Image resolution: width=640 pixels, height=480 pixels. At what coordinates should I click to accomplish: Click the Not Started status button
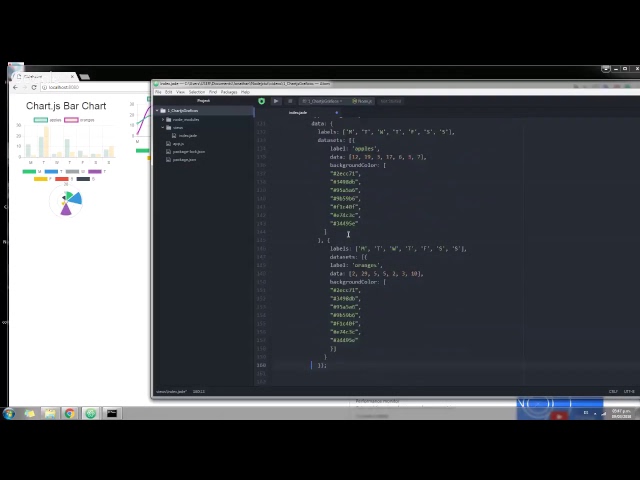tap(391, 101)
